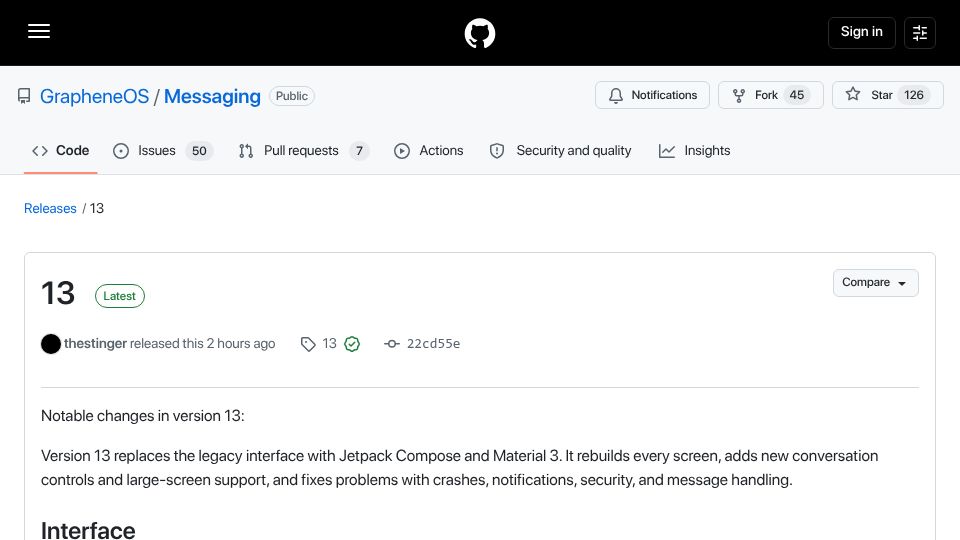Click the repository book icon
Image resolution: width=960 pixels, height=540 pixels.
tap(24, 96)
